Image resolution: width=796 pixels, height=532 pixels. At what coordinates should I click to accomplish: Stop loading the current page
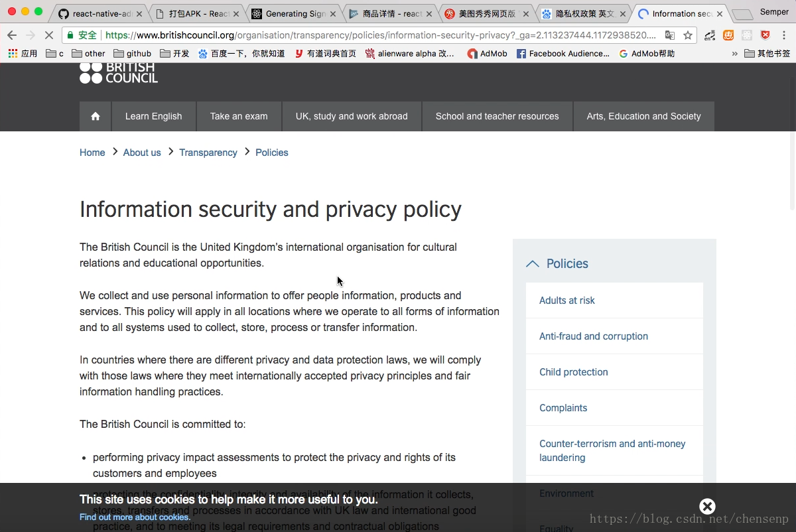pyautogui.click(x=48, y=35)
